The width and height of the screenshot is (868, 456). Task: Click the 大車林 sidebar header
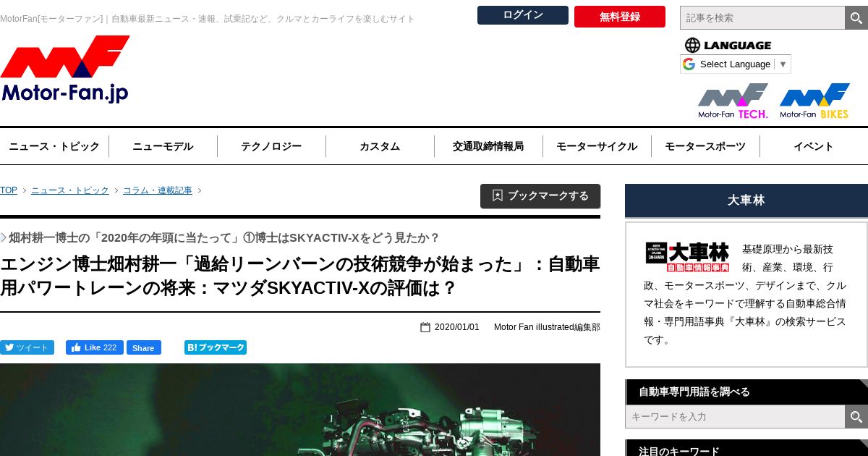coord(746,200)
